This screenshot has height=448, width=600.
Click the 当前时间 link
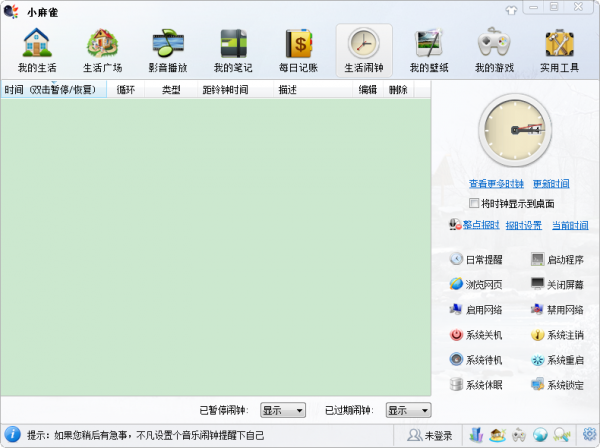click(570, 225)
